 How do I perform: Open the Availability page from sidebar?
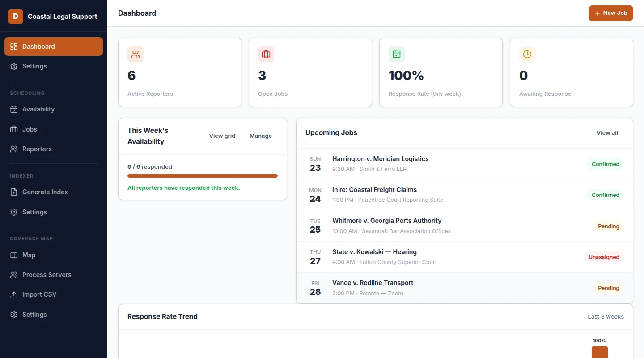[x=54, y=109]
